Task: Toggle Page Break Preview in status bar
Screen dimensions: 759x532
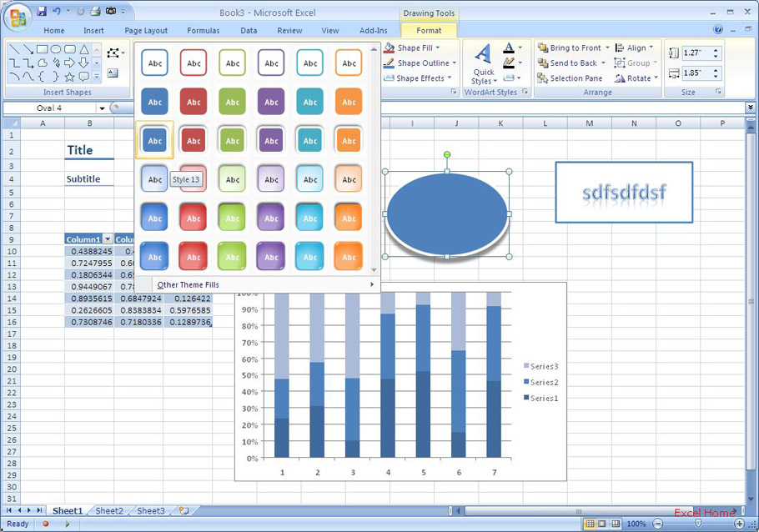Action: (616, 524)
